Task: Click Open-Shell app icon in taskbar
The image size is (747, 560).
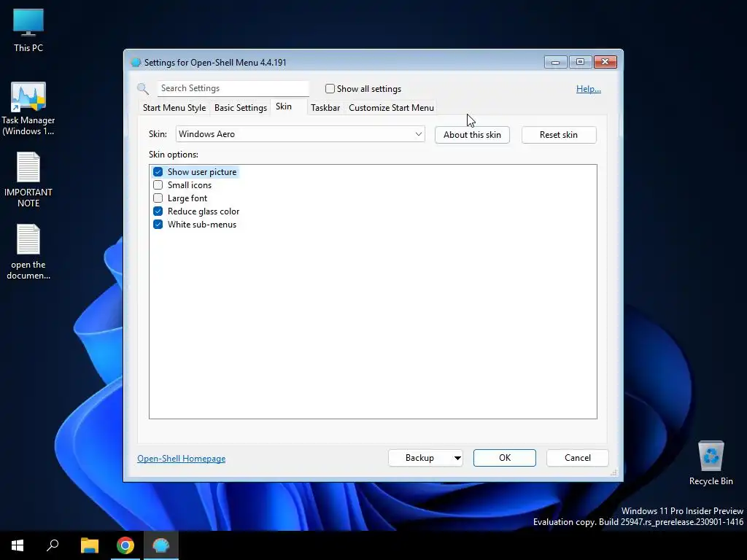Action: pos(160,545)
